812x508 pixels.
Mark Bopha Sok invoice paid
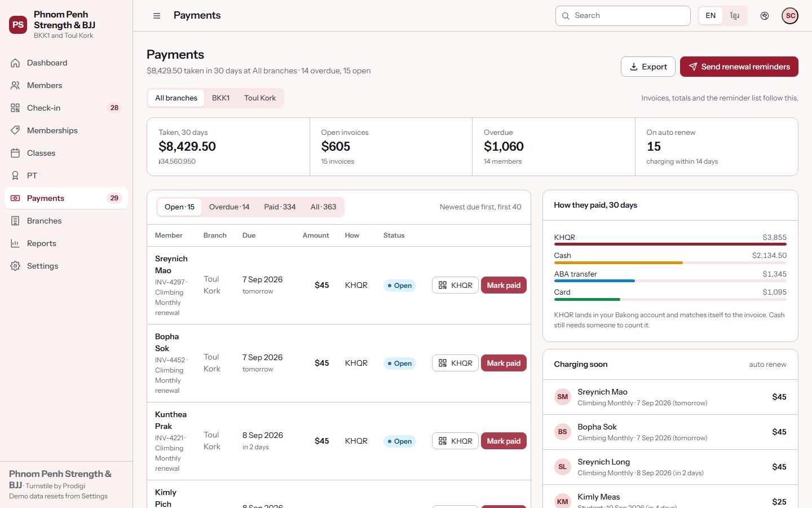point(504,363)
